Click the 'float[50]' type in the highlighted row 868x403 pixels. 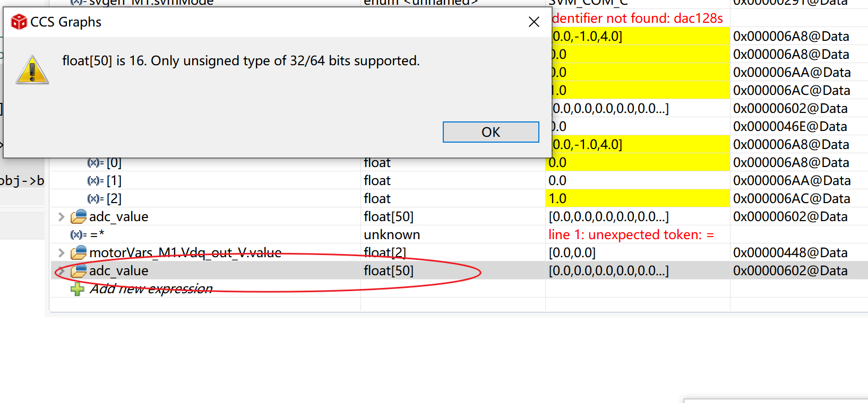coord(389,271)
